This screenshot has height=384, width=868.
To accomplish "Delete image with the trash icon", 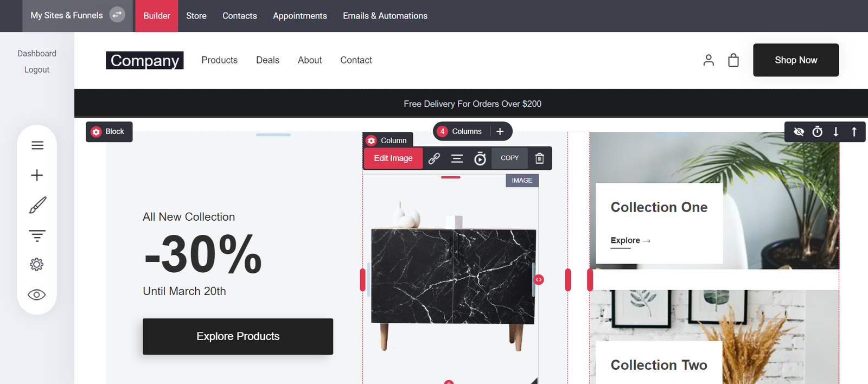I will pos(540,158).
